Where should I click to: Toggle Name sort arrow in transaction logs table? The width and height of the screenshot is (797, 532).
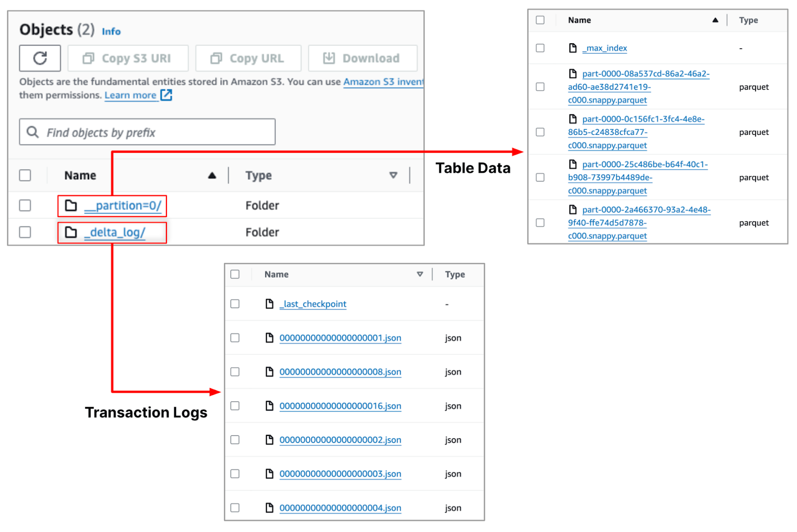click(420, 274)
